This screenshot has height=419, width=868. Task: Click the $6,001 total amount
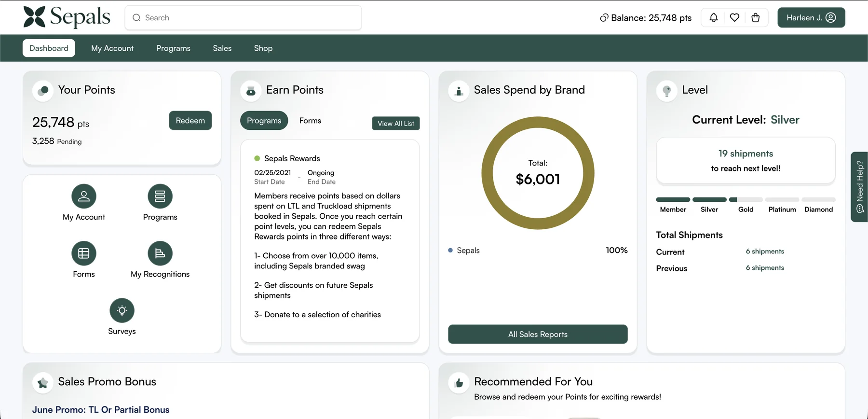[538, 179]
